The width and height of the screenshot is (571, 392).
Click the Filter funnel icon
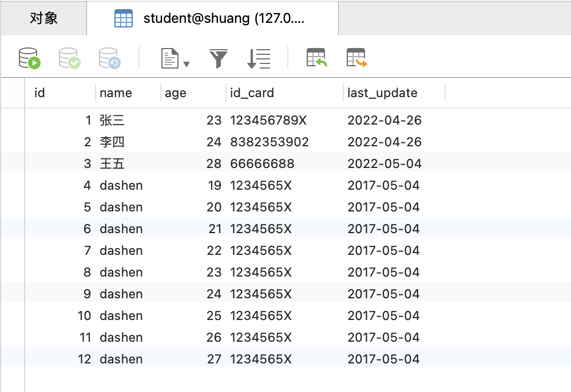(x=219, y=58)
